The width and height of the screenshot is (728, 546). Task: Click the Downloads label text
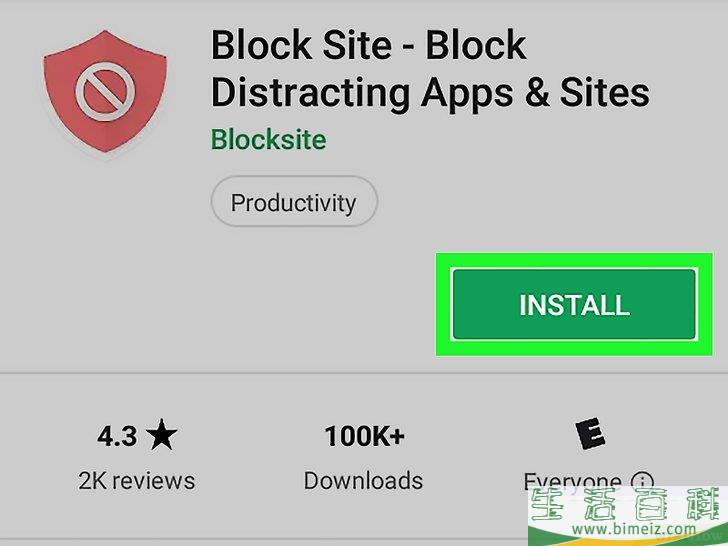click(x=363, y=481)
